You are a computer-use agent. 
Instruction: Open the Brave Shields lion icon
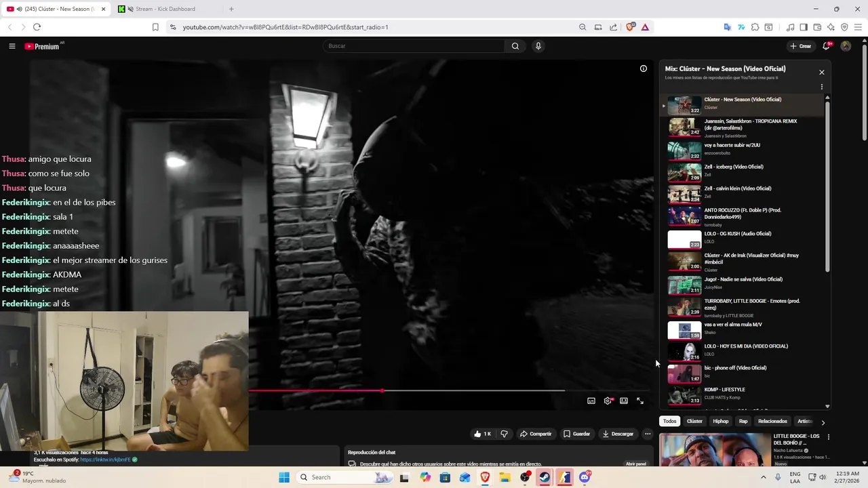point(631,27)
